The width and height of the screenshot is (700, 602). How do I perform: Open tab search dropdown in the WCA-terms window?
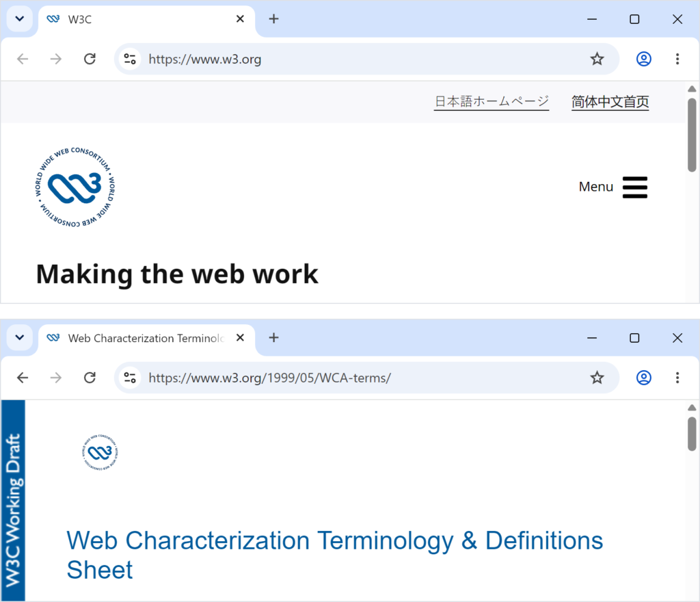click(x=20, y=338)
